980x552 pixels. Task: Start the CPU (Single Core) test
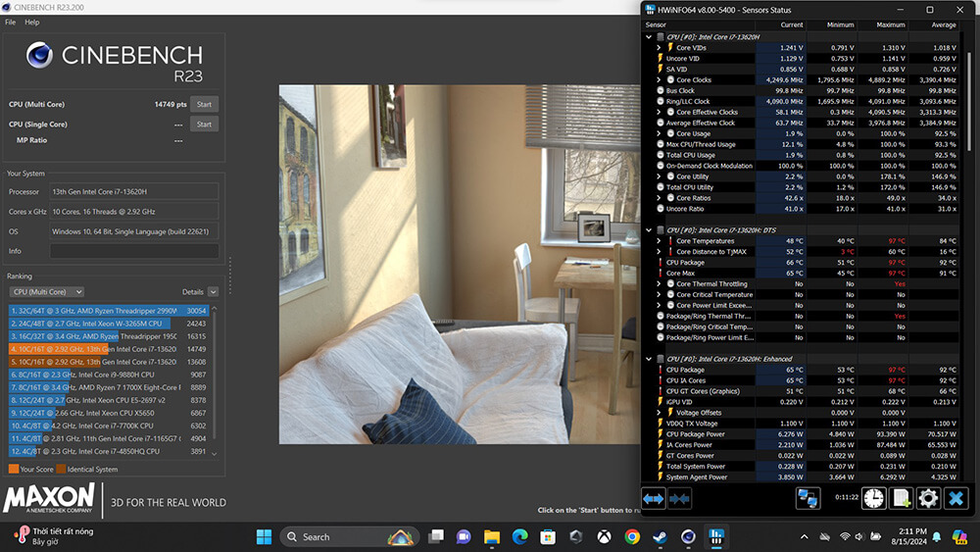205,125
